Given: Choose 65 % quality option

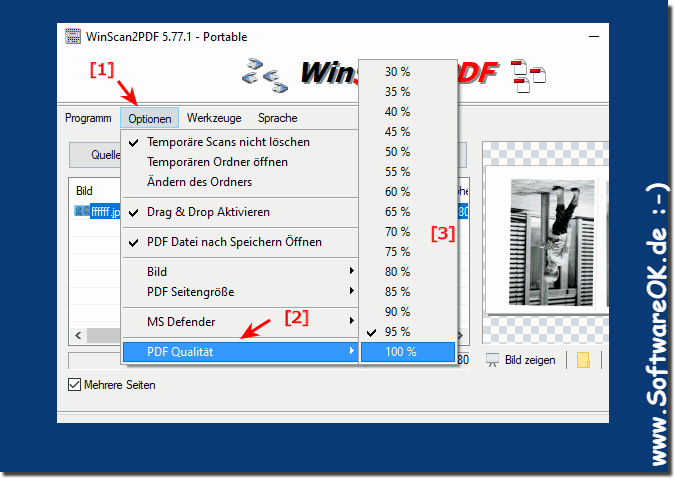Looking at the screenshot, I should (x=408, y=212).
